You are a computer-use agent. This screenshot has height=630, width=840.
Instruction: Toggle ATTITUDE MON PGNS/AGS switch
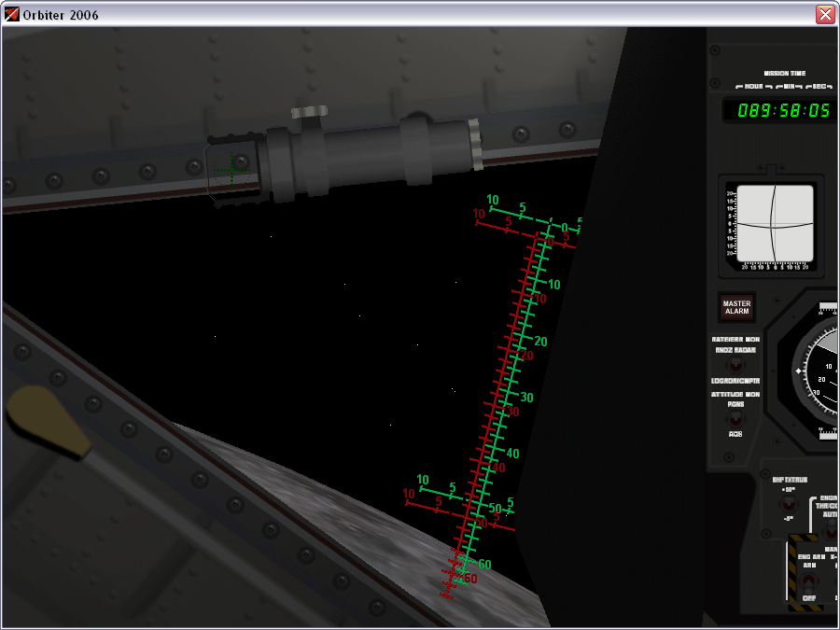(x=735, y=419)
